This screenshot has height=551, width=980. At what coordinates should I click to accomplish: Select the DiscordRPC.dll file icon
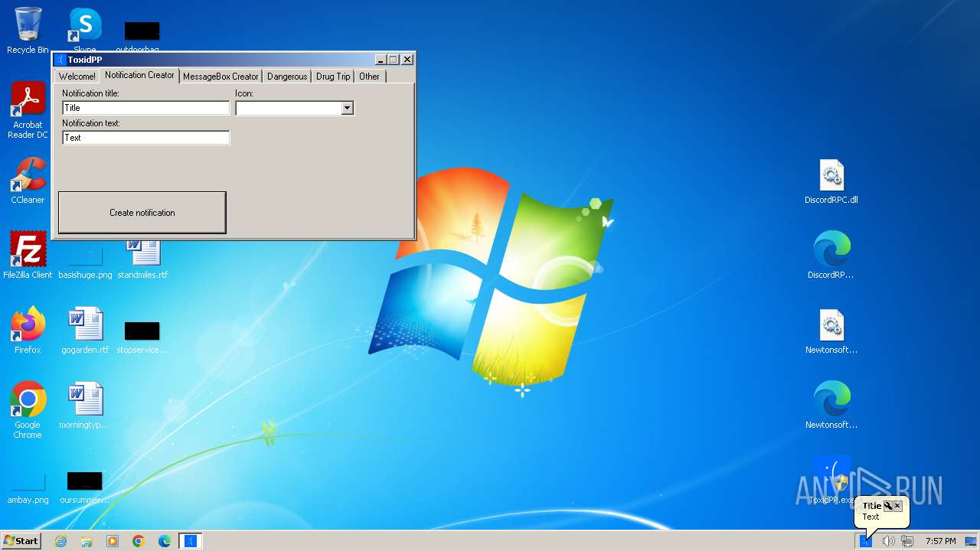(x=831, y=181)
